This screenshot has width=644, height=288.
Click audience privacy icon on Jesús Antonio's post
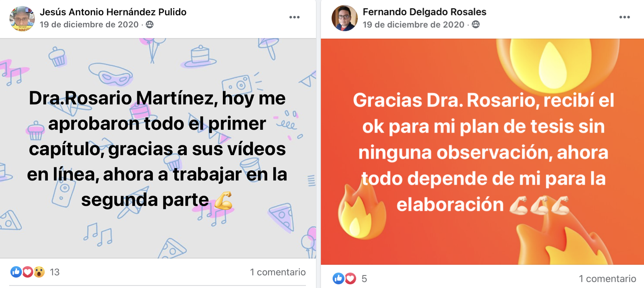(x=150, y=25)
